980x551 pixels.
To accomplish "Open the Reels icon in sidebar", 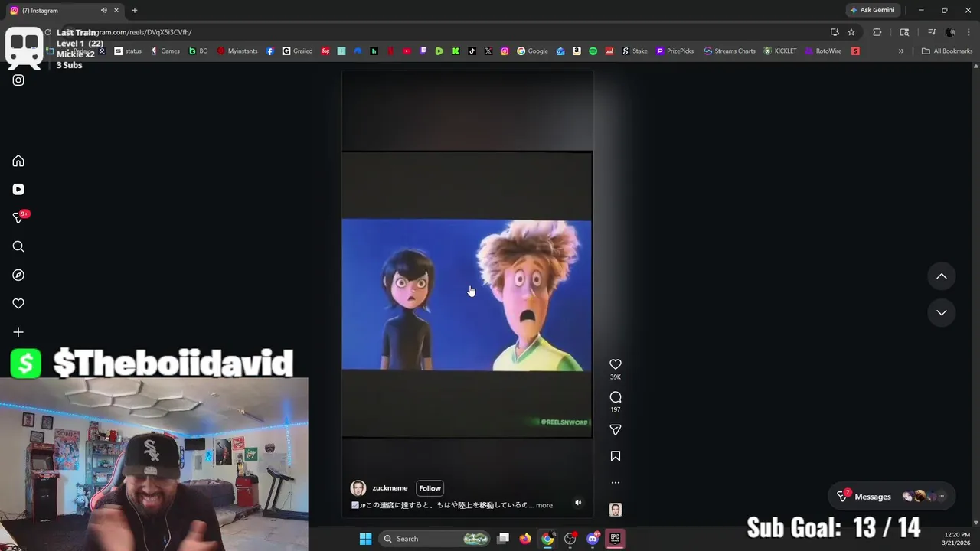I will pyautogui.click(x=18, y=190).
